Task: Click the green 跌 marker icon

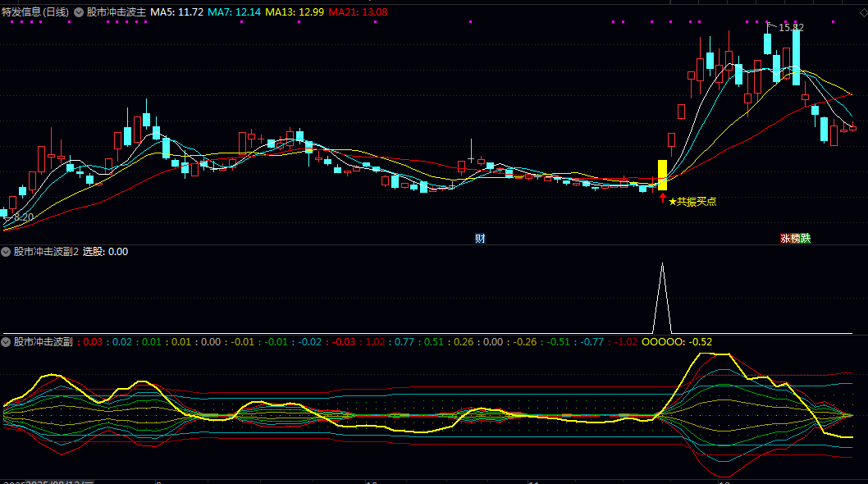Action: point(806,239)
